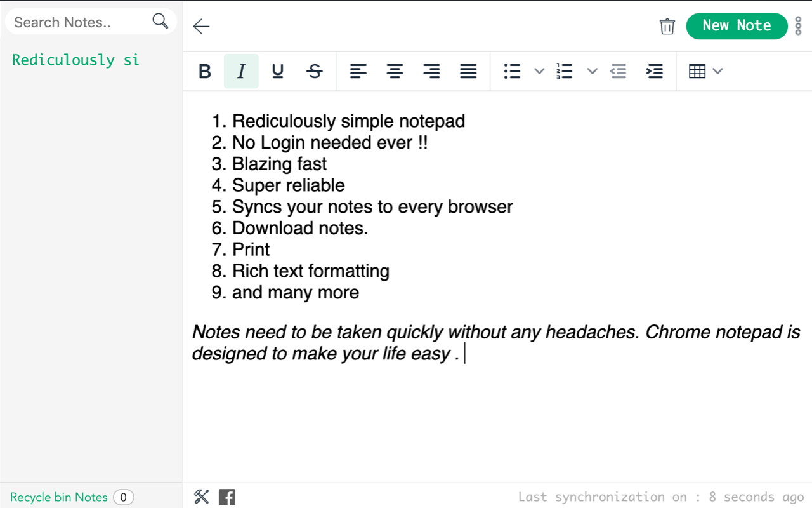The image size is (812, 508).
Task: Align text right
Action: tap(432, 71)
